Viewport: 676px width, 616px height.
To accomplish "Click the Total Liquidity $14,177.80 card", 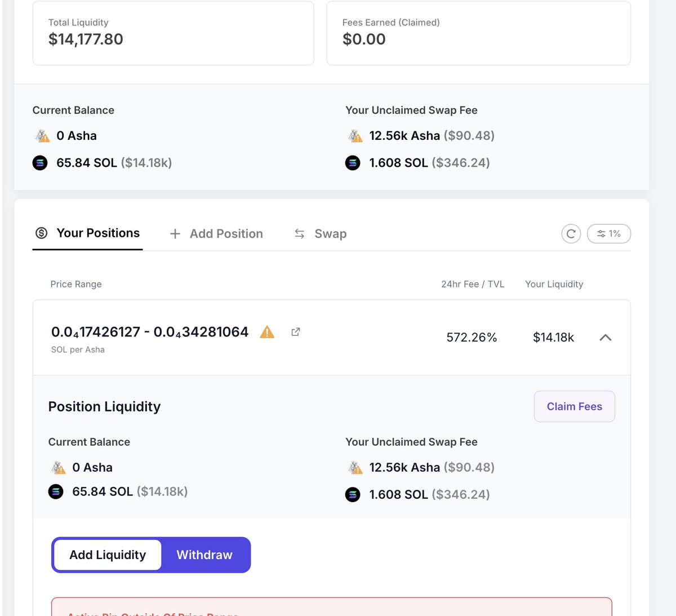I will pyautogui.click(x=174, y=33).
